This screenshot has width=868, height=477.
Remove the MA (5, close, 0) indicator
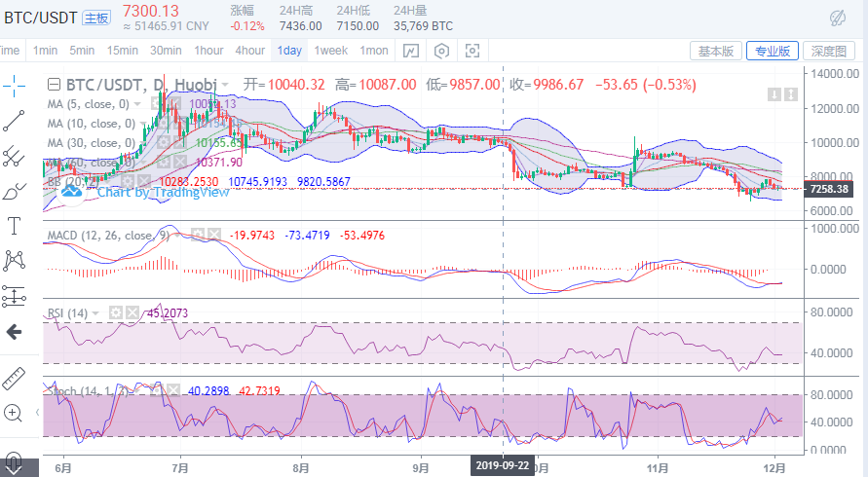coord(174,104)
